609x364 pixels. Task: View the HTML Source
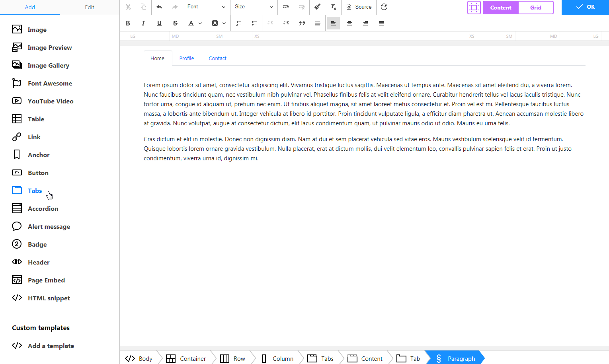[359, 7]
